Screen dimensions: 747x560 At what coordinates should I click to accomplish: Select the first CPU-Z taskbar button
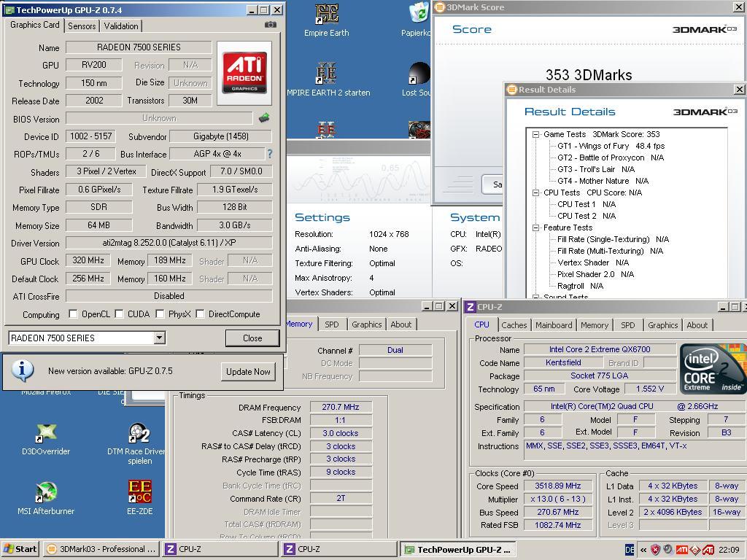[220, 550]
